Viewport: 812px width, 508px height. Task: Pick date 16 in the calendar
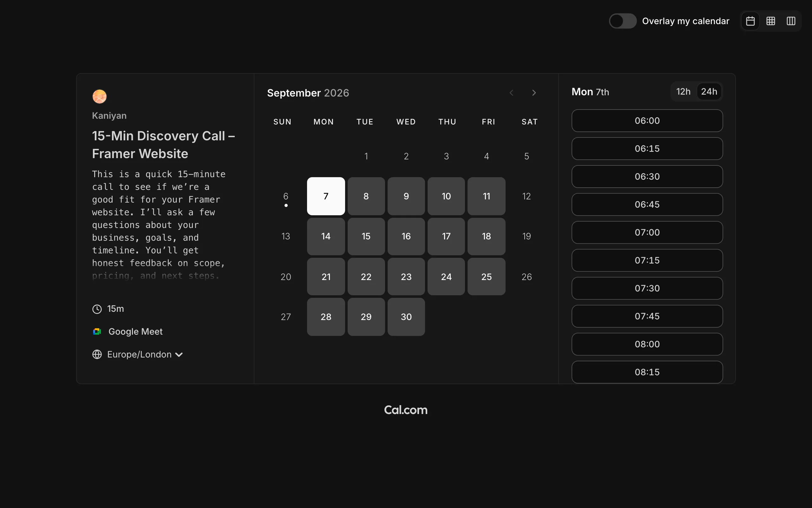point(406,237)
